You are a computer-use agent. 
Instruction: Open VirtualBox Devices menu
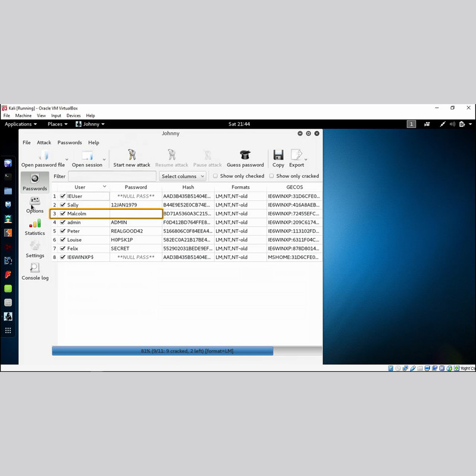(73, 115)
